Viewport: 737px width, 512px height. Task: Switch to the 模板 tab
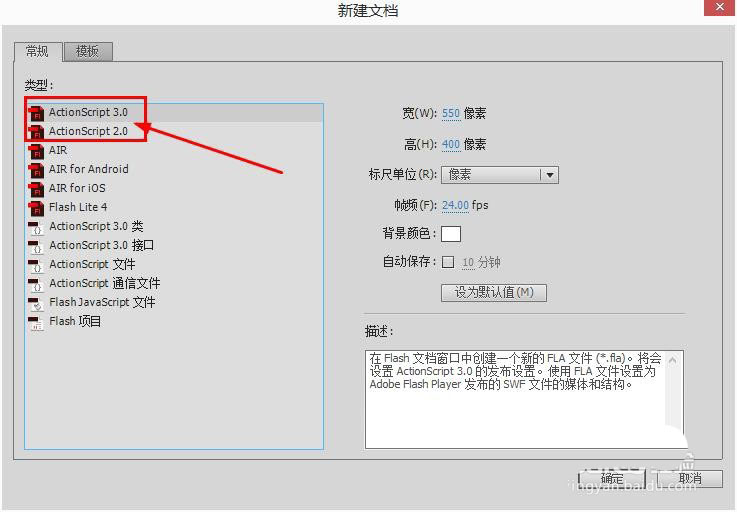click(x=88, y=51)
